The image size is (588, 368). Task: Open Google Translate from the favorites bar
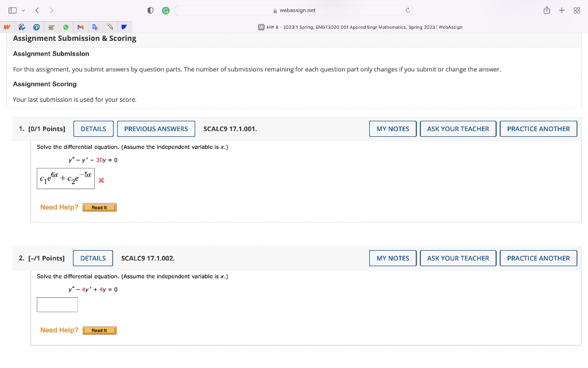click(x=95, y=26)
